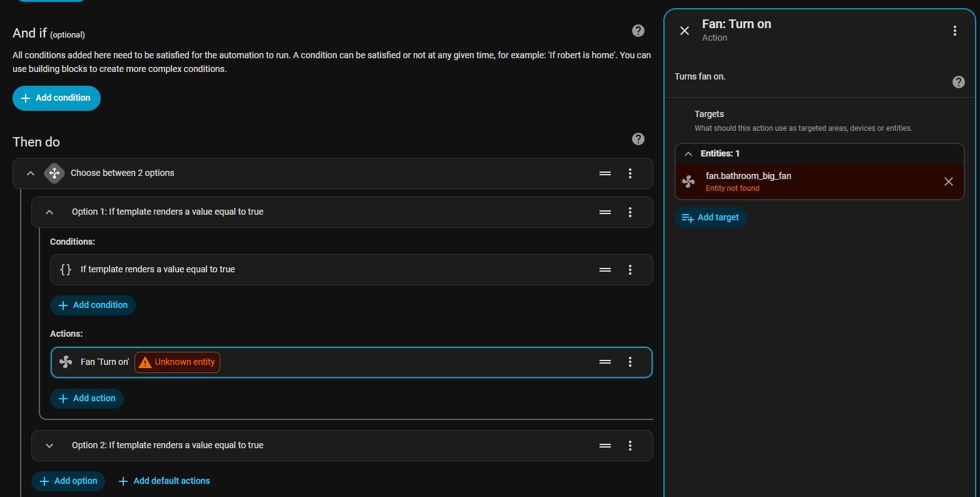This screenshot has width=980, height=497.
Task: Open overflow menu for Option 2 row
Action: click(630, 446)
